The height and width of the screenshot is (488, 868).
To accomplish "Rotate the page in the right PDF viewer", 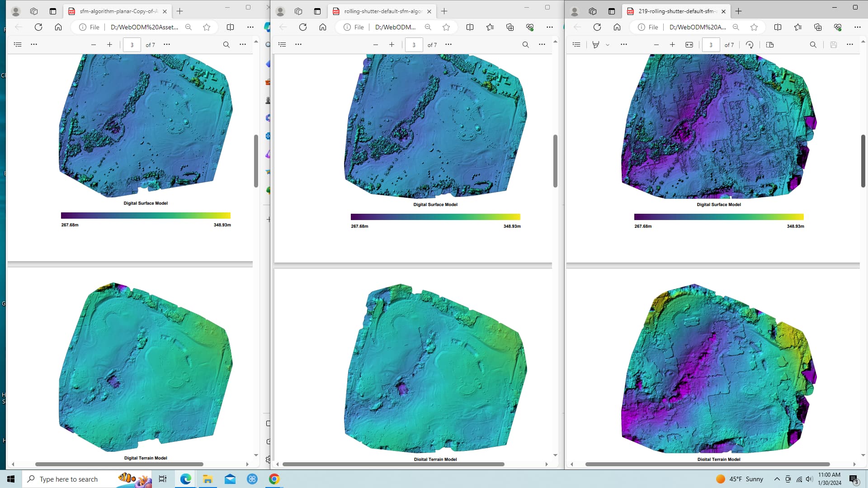I will pos(750,45).
